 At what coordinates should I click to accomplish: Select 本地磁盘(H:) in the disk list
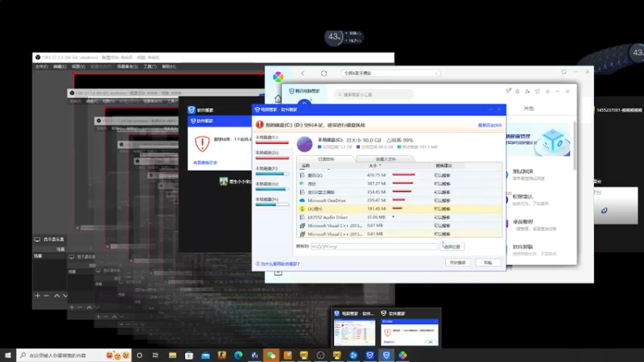(x=272, y=201)
